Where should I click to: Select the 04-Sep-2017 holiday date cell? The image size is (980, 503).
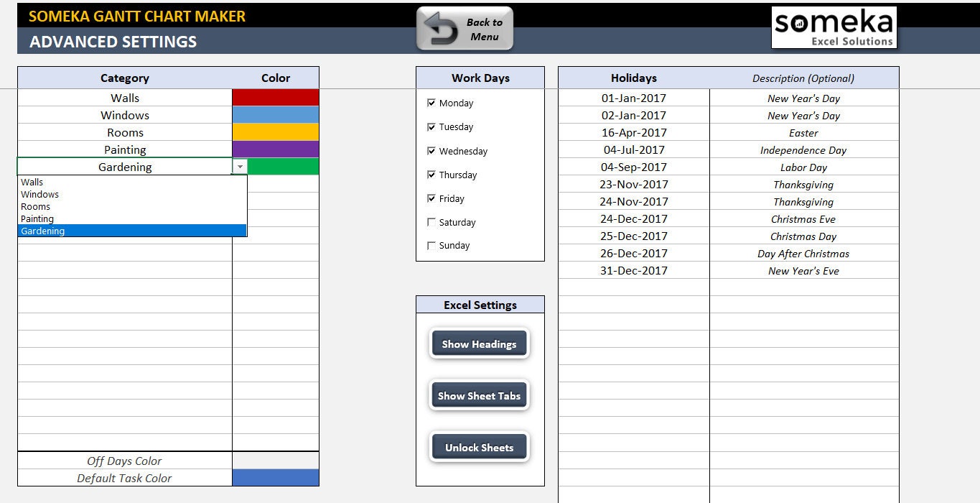pyautogui.click(x=634, y=167)
